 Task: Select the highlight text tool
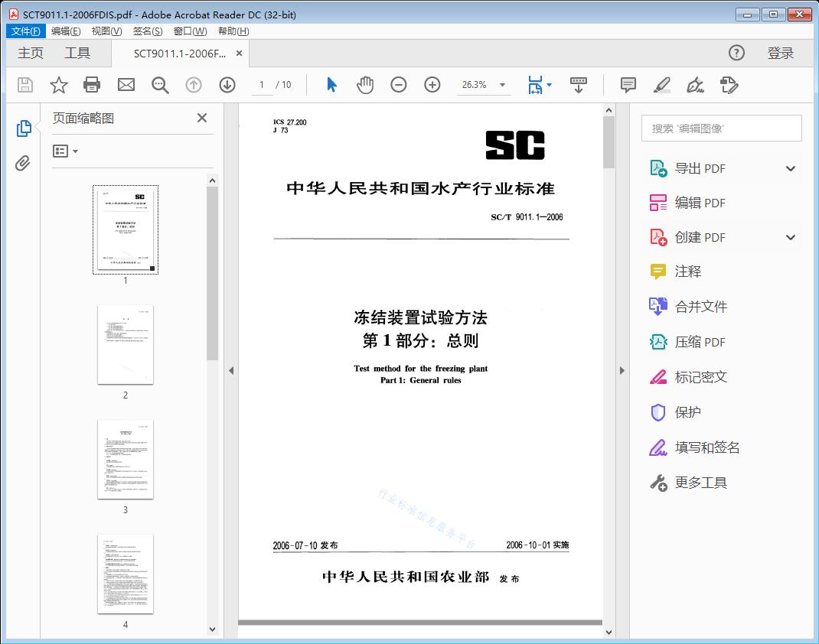point(661,85)
